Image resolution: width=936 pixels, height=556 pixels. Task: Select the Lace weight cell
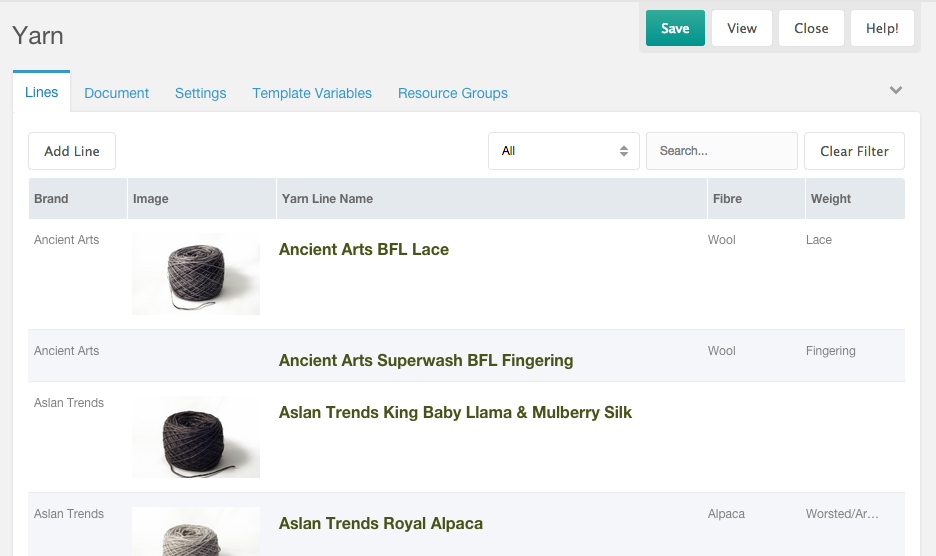click(818, 239)
